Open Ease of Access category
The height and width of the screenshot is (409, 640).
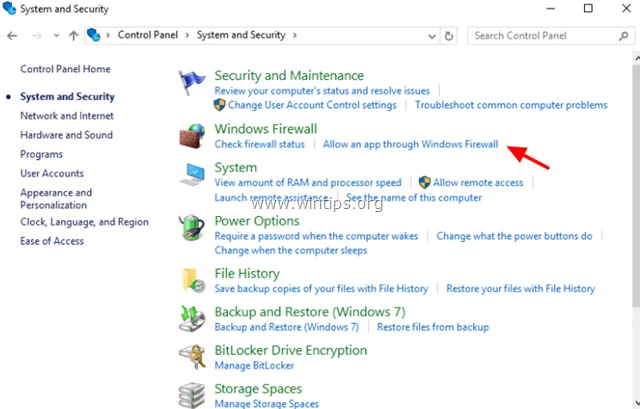click(x=52, y=241)
